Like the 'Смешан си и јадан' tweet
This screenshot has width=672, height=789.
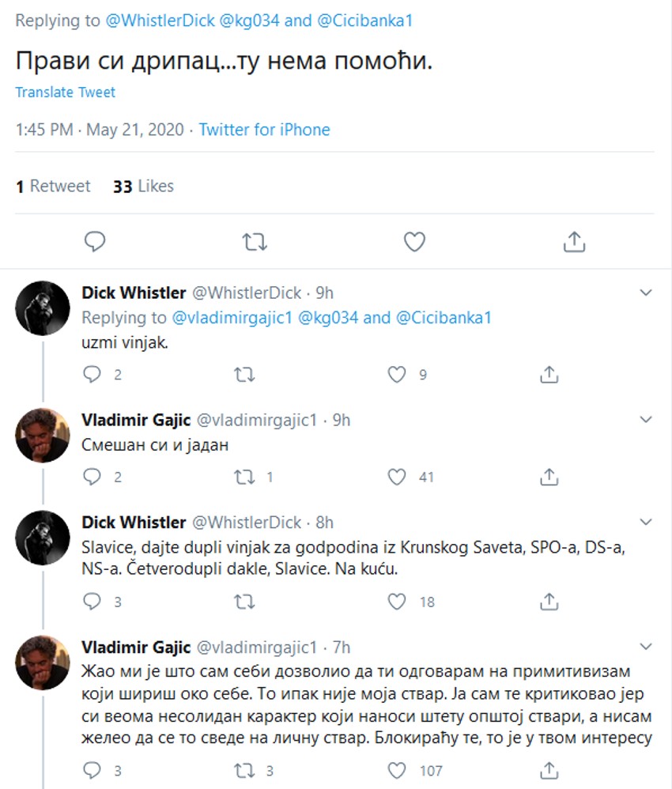tap(397, 477)
